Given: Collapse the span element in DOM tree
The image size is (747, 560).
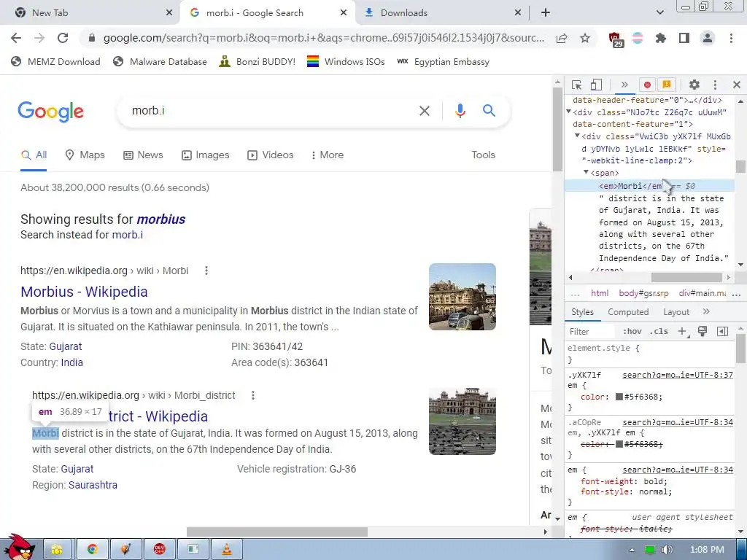Looking at the screenshot, I should (587, 172).
